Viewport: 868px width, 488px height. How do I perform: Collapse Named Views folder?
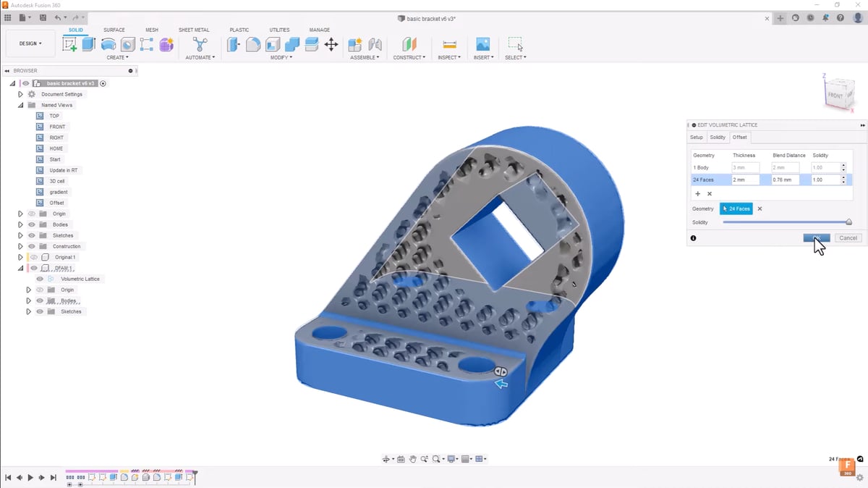(20, 105)
